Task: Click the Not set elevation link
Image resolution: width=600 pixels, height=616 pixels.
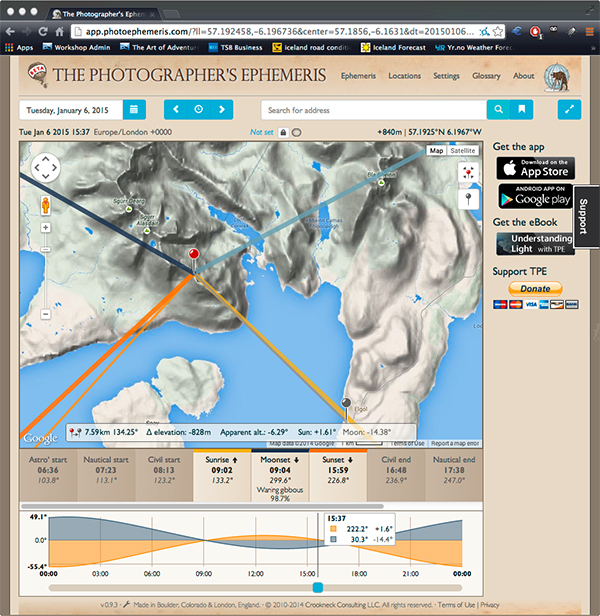Action: pyautogui.click(x=261, y=132)
